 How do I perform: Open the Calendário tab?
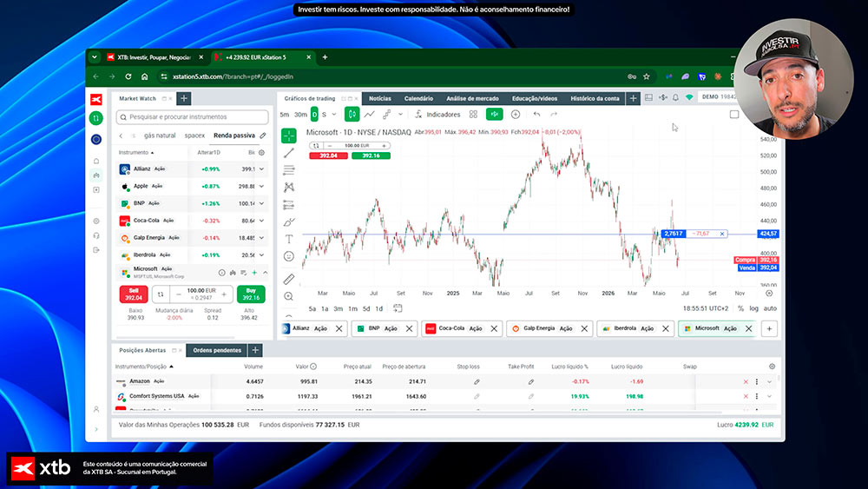(x=418, y=98)
